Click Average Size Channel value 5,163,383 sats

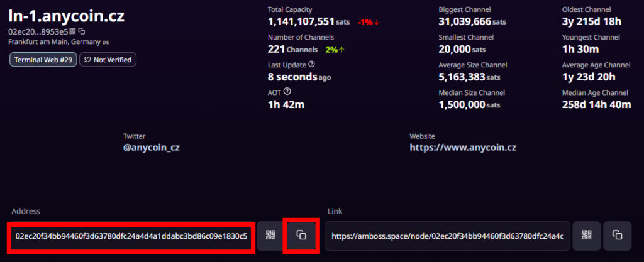469,77
